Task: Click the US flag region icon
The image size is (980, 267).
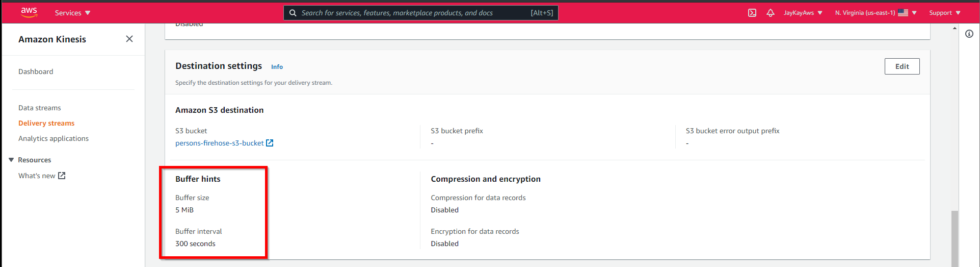Action: pos(903,13)
